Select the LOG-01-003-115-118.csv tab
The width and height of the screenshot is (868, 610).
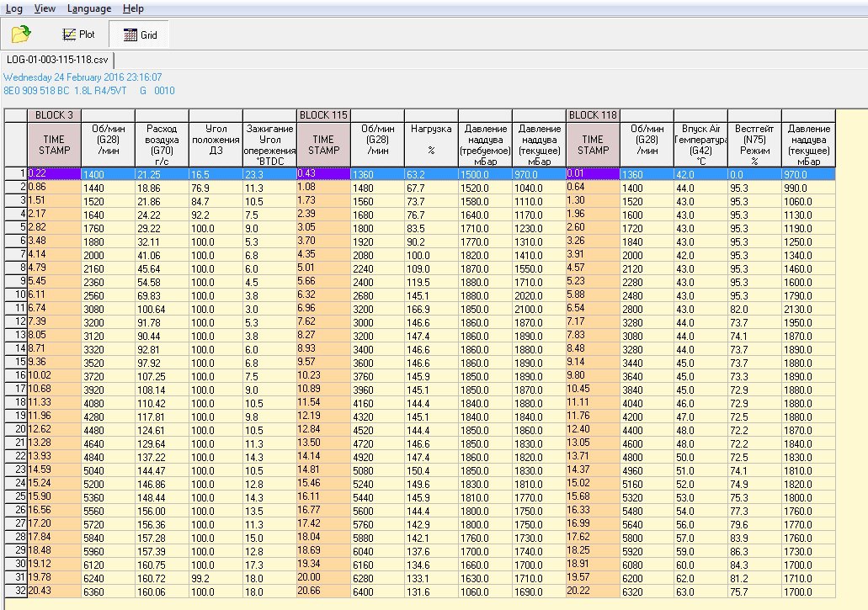click(57, 60)
